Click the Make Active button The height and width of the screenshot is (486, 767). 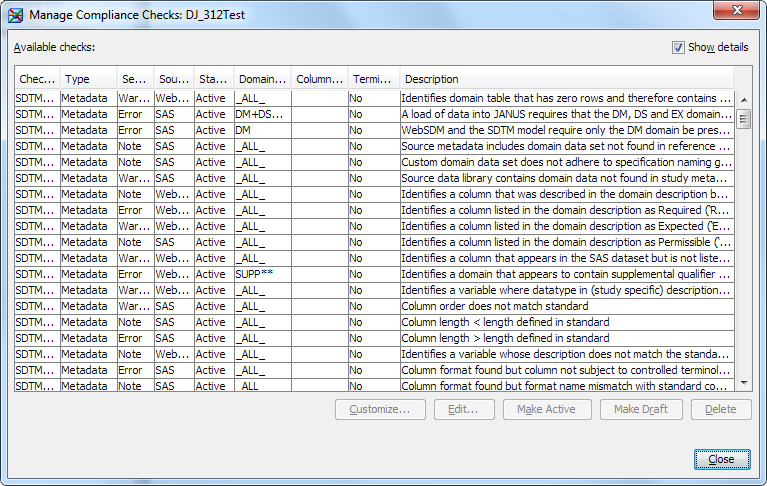[547, 409]
